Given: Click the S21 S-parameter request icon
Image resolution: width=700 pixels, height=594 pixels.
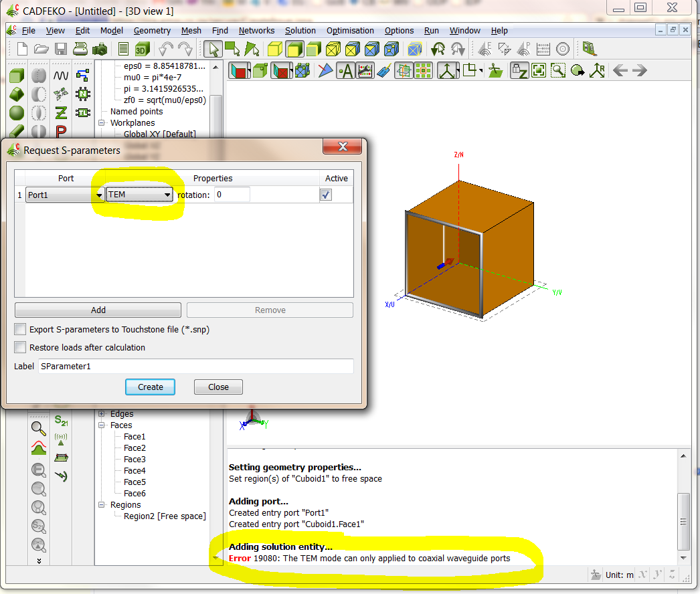Looking at the screenshot, I should coord(61,421).
